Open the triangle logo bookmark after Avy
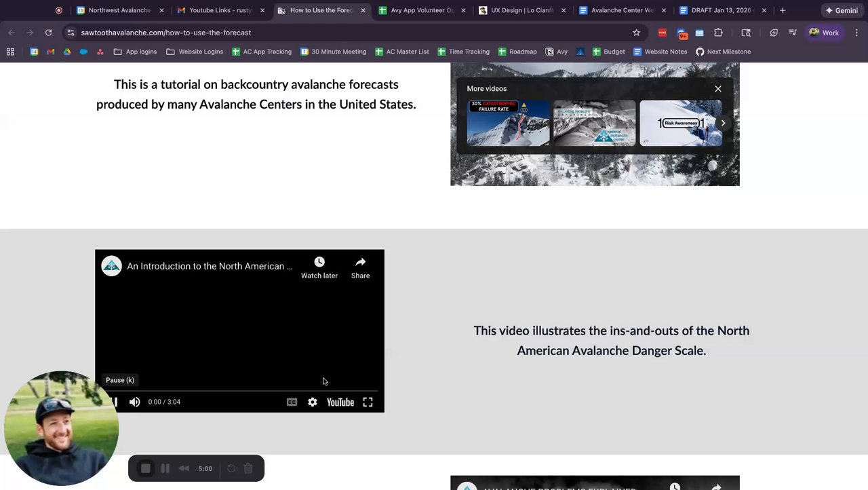This screenshot has width=868, height=490. (x=580, y=52)
